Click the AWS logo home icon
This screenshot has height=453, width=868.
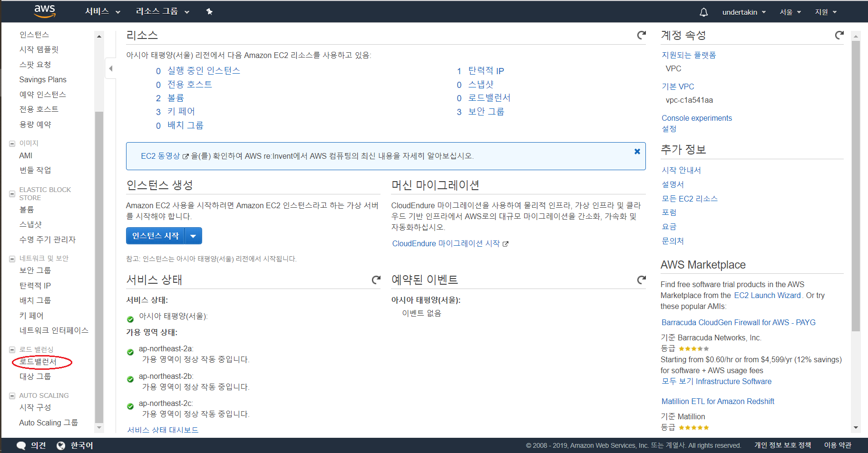coord(45,11)
